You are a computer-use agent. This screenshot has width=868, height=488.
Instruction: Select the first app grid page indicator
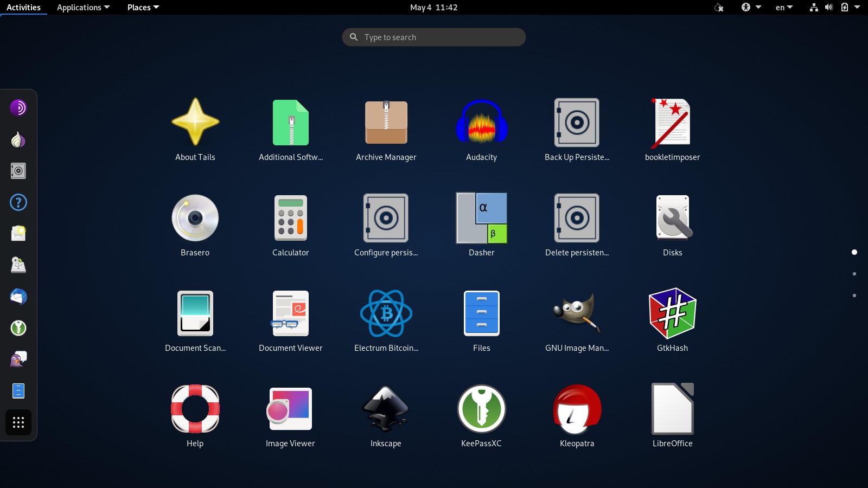click(854, 252)
